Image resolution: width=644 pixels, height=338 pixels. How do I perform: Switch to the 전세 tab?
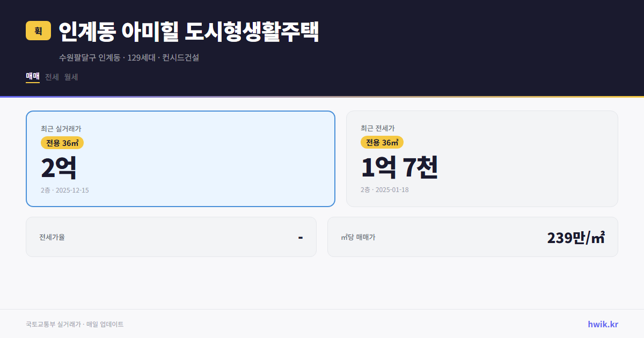tap(52, 77)
